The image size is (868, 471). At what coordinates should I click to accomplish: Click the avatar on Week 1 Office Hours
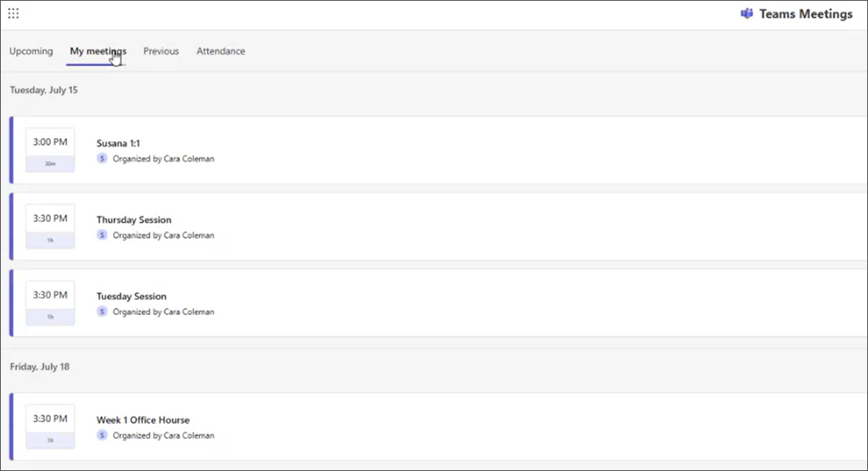(x=102, y=435)
